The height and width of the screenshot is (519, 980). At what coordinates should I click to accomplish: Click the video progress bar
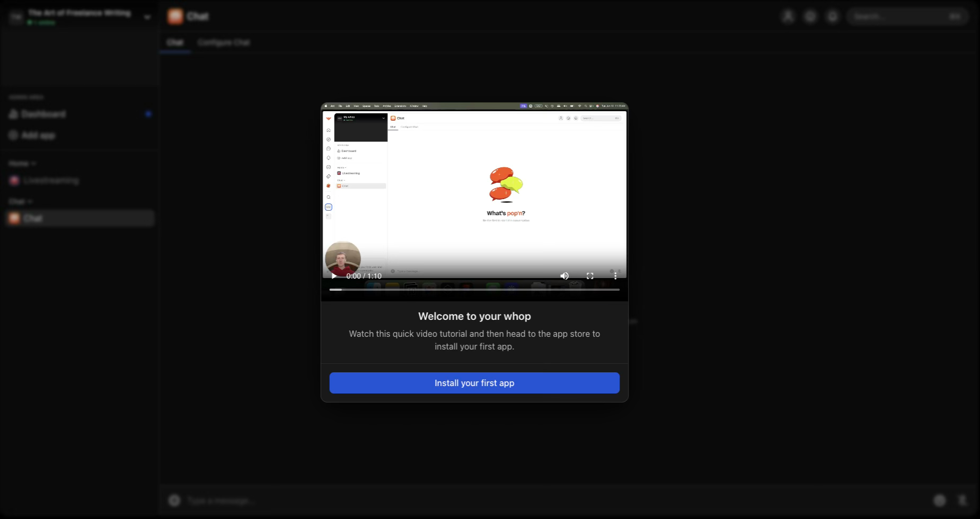[474, 290]
